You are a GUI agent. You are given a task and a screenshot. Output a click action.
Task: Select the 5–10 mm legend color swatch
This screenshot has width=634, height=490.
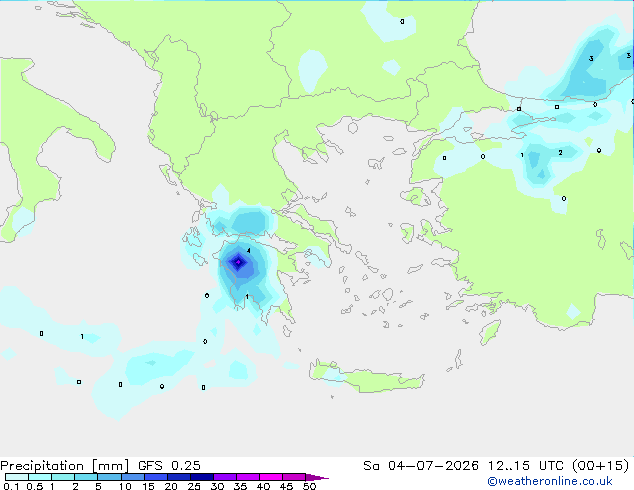click(x=109, y=477)
